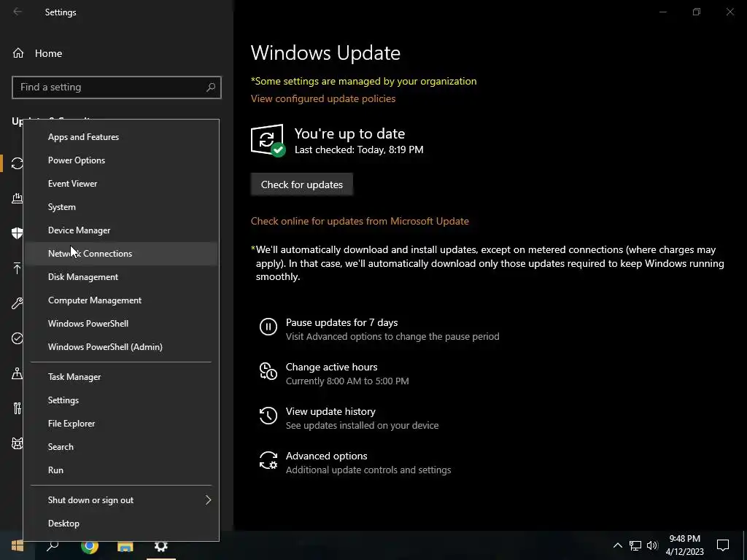Image resolution: width=747 pixels, height=560 pixels.
Task: Choose System in the Win+X menu
Action: point(121,206)
